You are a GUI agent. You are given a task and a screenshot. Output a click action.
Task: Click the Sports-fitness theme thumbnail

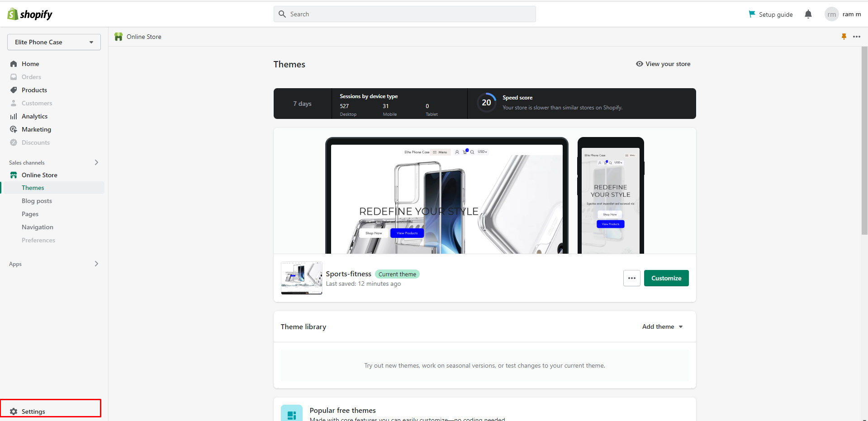(302, 278)
